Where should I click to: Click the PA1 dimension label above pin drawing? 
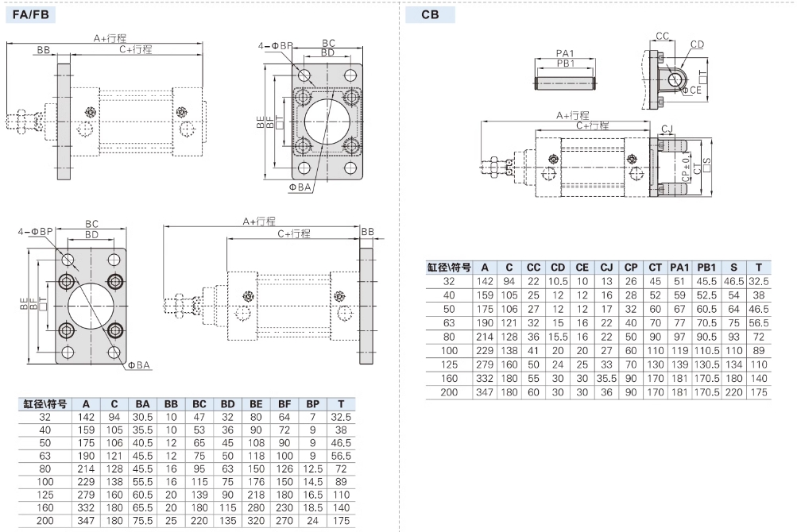(x=565, y=53)
